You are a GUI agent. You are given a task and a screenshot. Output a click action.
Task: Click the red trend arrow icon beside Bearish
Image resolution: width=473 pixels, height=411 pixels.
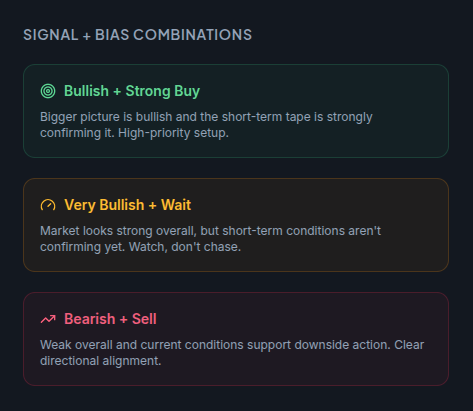(48, 319)
